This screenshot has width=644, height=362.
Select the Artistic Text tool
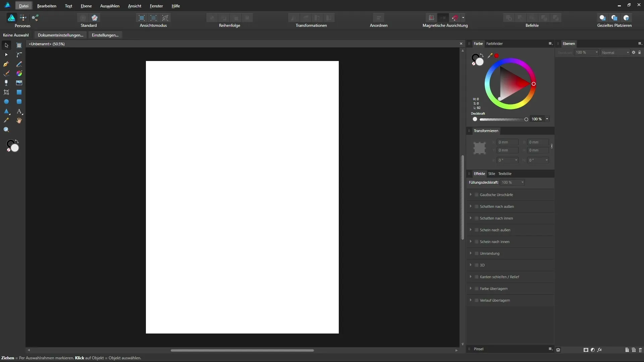(x=19, y=111)
